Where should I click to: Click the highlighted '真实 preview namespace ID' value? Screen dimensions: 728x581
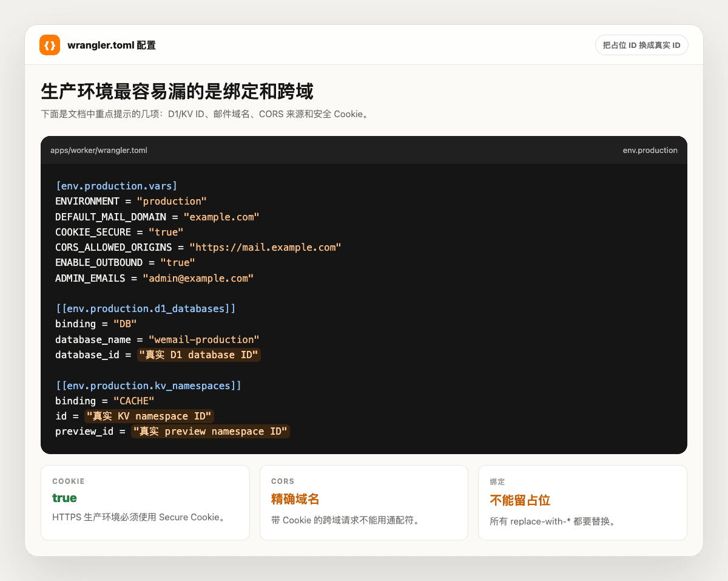coord(211,431)
